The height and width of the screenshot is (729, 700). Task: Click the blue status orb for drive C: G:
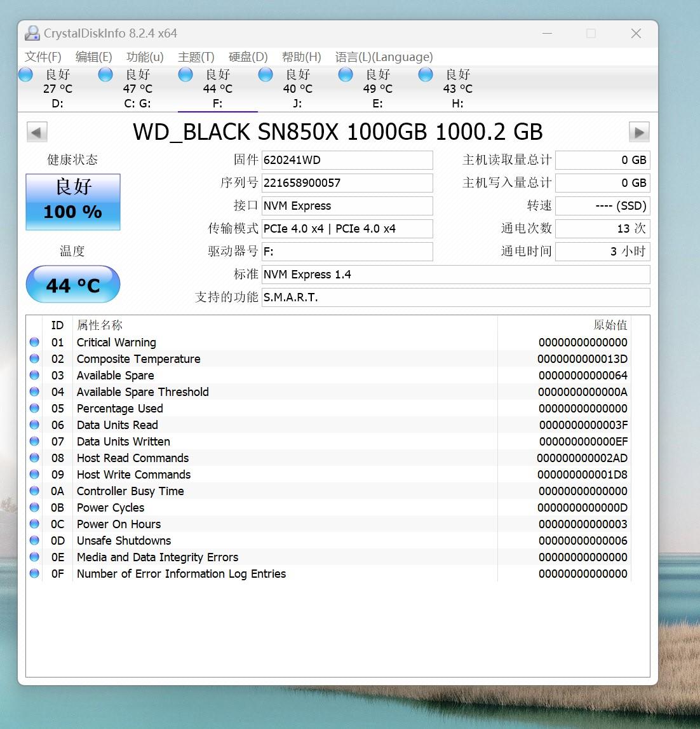click(105, 74)
